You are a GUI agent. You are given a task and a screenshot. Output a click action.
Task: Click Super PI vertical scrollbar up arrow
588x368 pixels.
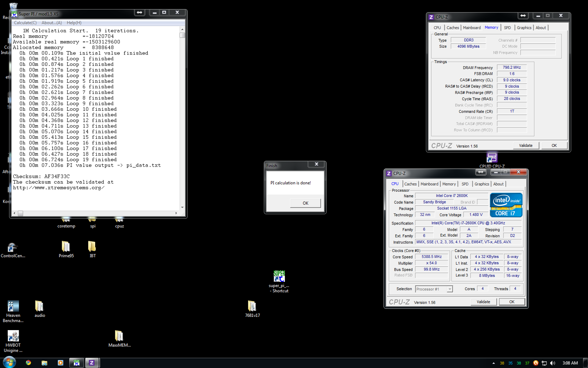pyautogui.click(x=182, y=29)
